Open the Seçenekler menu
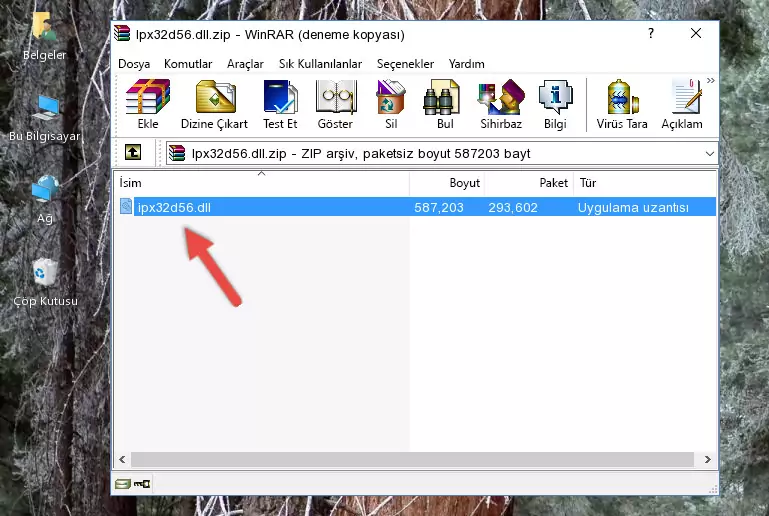Viewport: 769px width, 516px height. coord(405,64)
